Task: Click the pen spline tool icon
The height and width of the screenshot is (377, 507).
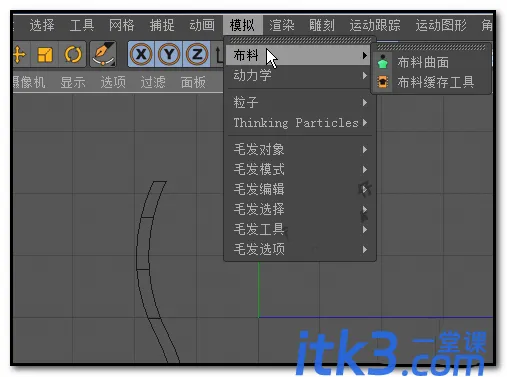Action: (x=103, y=54)
